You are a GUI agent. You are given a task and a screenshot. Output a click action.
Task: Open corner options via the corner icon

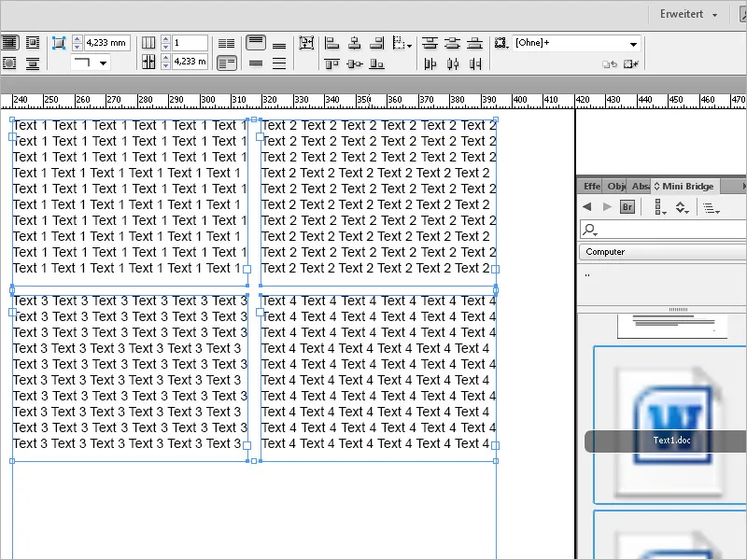click(x=59, y=43)
